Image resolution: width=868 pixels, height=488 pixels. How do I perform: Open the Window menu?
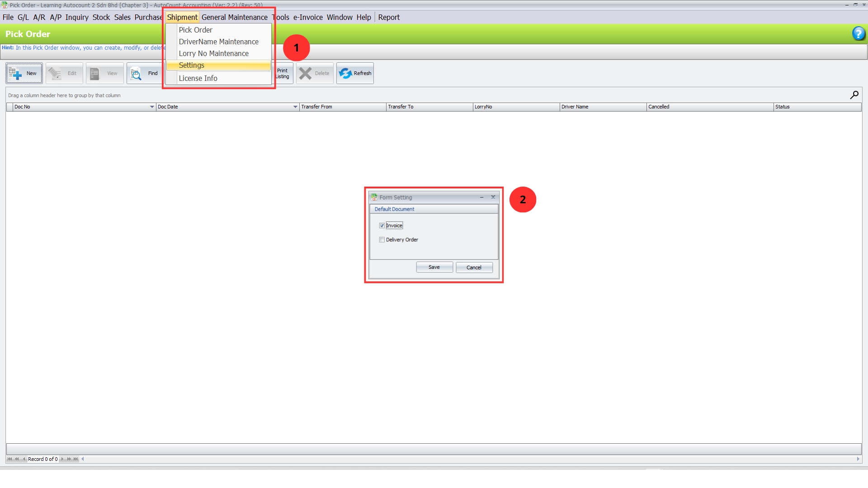pyautogui.click(x=340, y=17)
